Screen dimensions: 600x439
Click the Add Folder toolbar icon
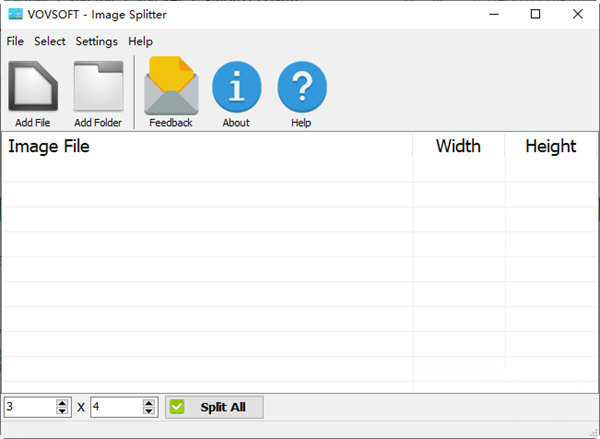[98, 86]
